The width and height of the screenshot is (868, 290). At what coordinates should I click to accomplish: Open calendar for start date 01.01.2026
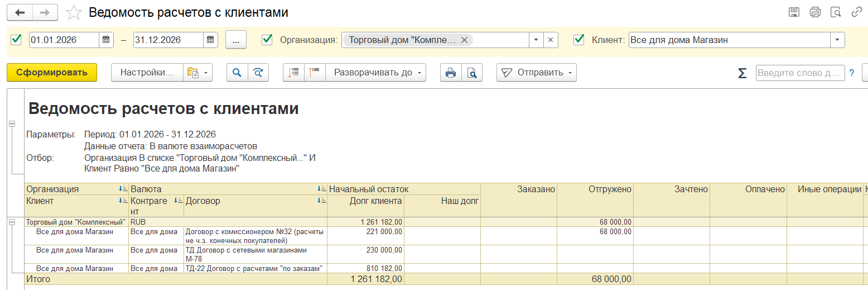106,40
